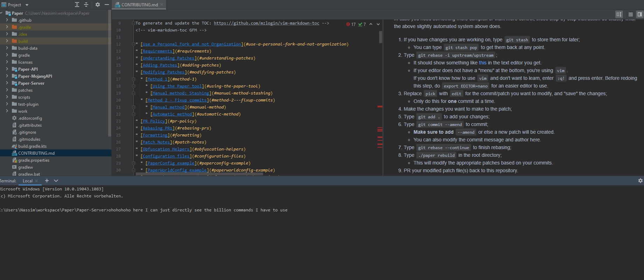
Task: Open the build.gradle.kts file
Action: (x=32, y=146)
